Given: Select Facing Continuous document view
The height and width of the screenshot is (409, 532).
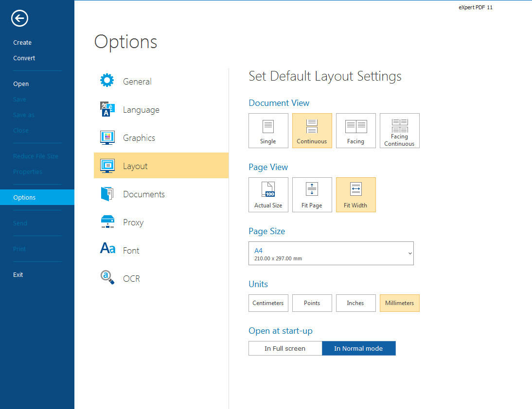Looking at the screenshot, I should pyautogui.click(x=400, y=131).
